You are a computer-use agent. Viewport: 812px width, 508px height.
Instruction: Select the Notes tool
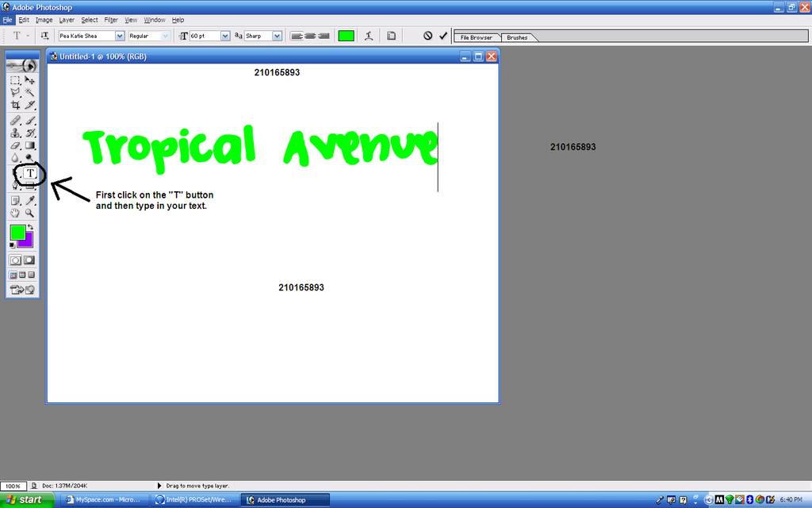[15, 201]
